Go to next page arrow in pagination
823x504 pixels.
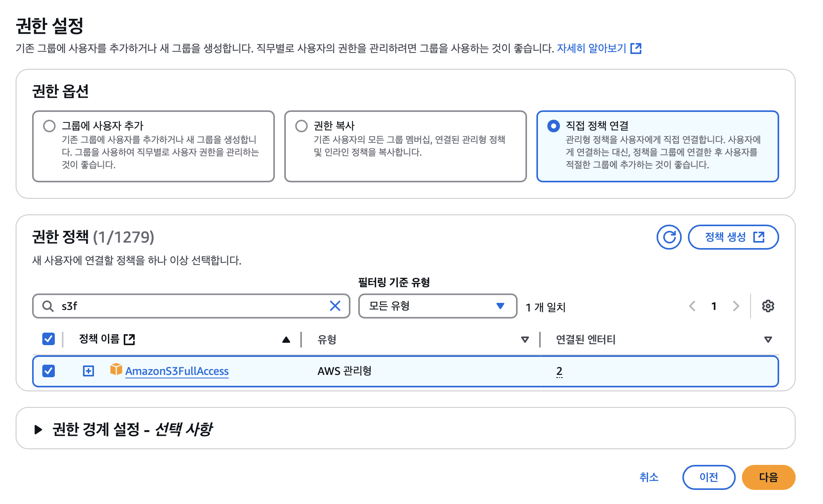(736, 306)
